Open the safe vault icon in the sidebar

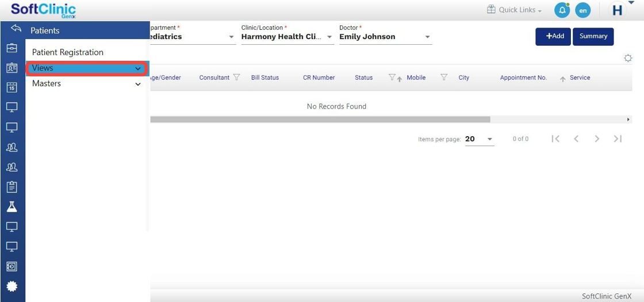(12, 266)
